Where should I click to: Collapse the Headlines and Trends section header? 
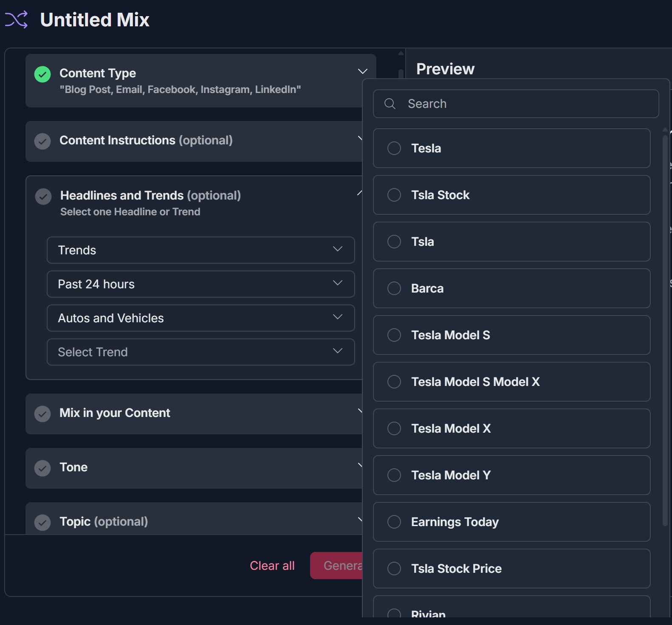click(194, 203)
